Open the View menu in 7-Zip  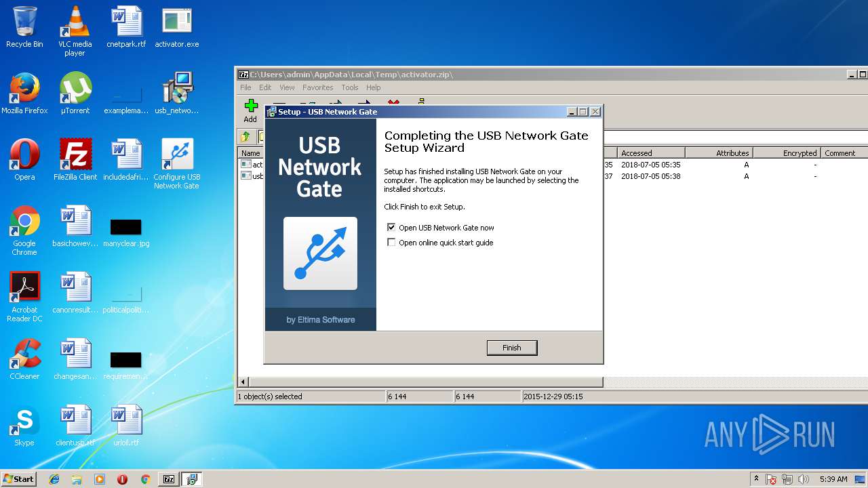point(288,87)
